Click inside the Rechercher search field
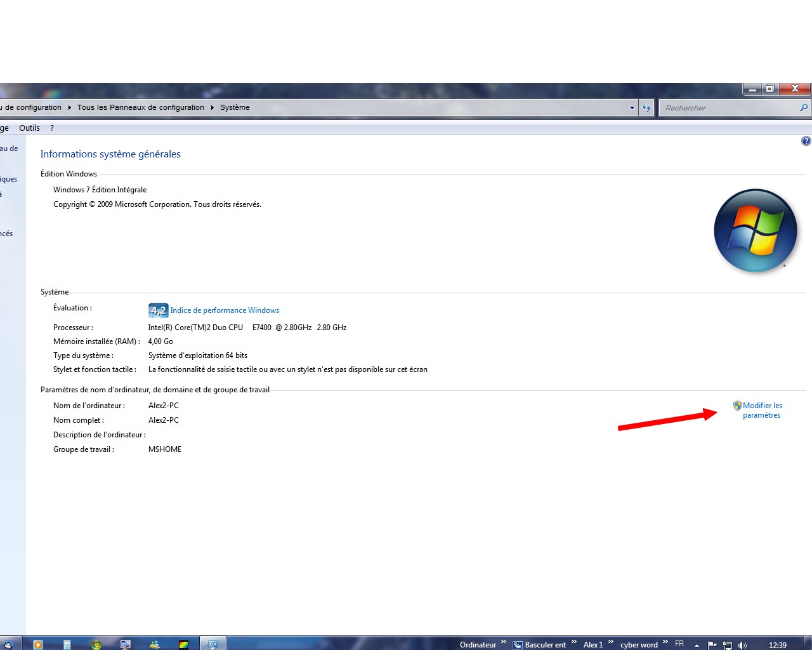The image size is (812, 650). 726,108
